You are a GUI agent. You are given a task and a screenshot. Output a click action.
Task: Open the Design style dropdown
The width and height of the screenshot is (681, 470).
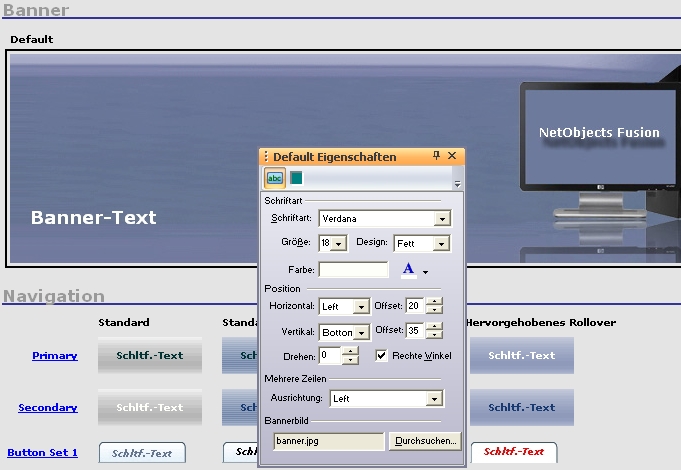pyautogui.click(x=442, y=243)
